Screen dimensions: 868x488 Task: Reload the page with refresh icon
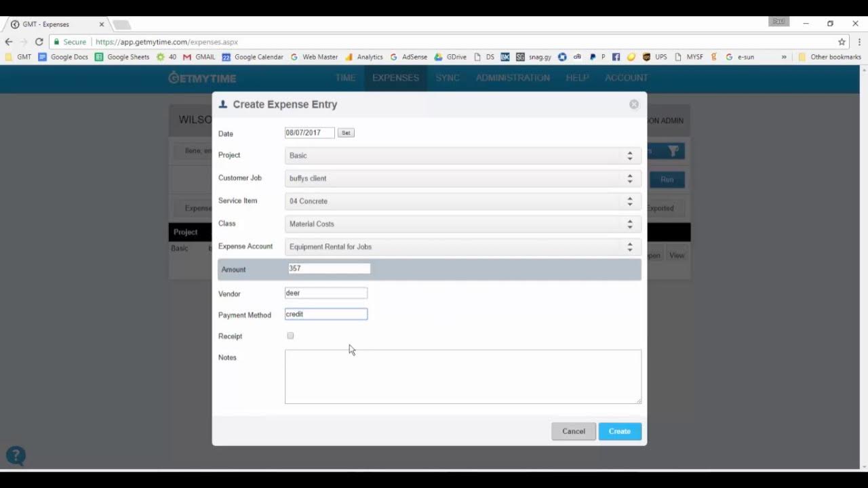(39, 42)
